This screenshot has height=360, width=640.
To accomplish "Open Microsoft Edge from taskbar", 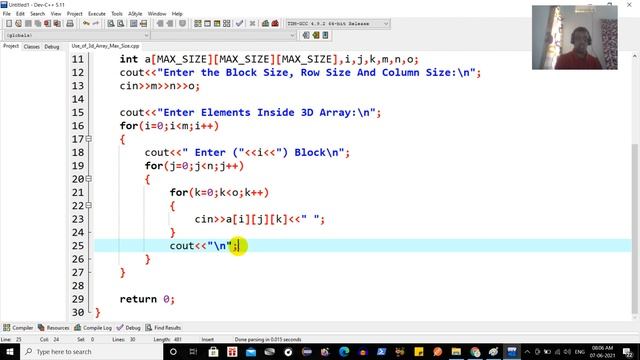I will point(344,351).
